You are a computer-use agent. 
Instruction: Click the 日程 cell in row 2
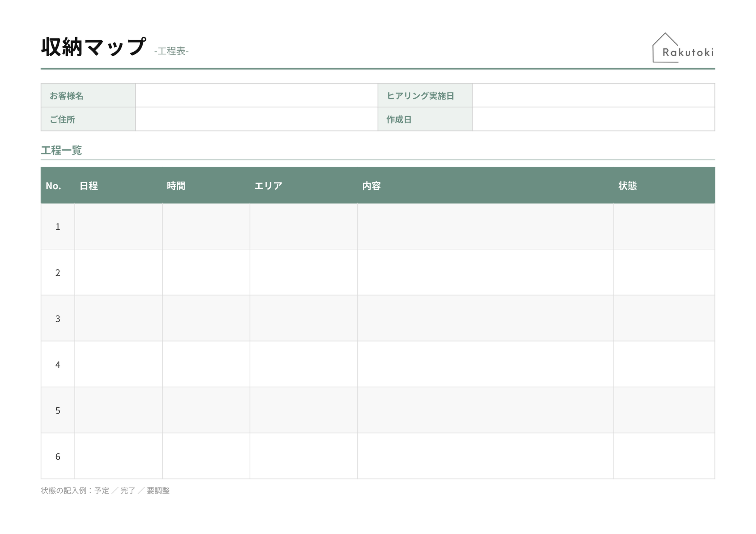[x=118, y=272]
